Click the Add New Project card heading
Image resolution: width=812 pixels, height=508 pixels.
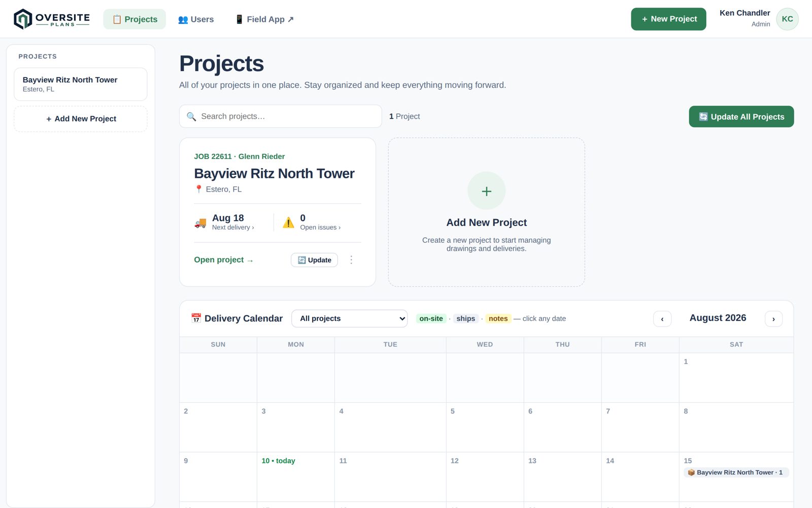pyautogui.click(x=486, y=223)
